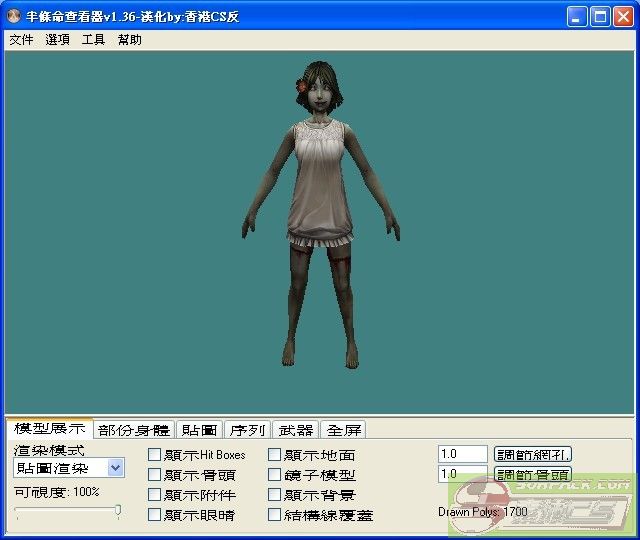The height and width of the screenshot is (540, 640).
Task: Enable the 顯示地面 checkbox
Action: pos(275,455)
